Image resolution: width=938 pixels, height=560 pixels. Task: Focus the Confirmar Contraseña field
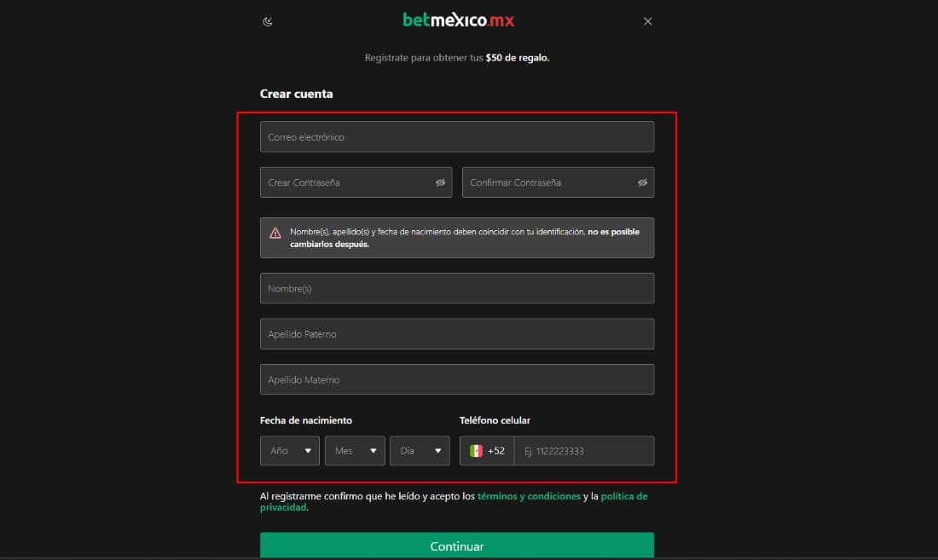(559, 182)
